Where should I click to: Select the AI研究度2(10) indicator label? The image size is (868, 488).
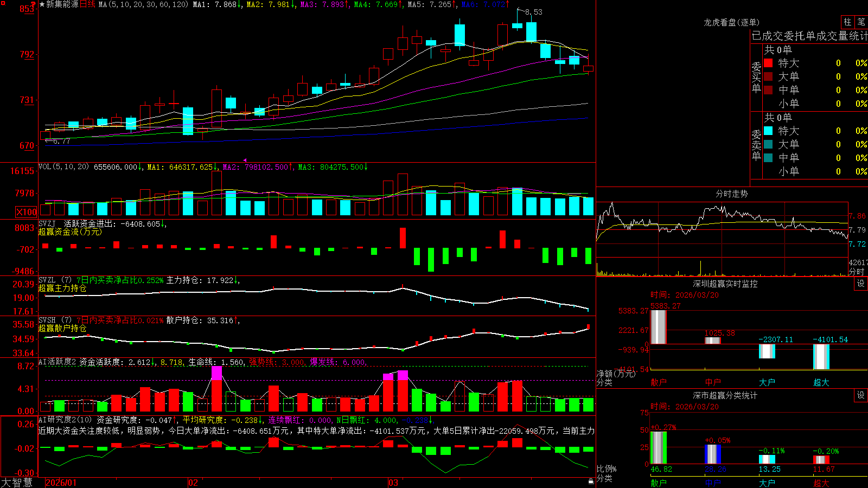point(65,420)
